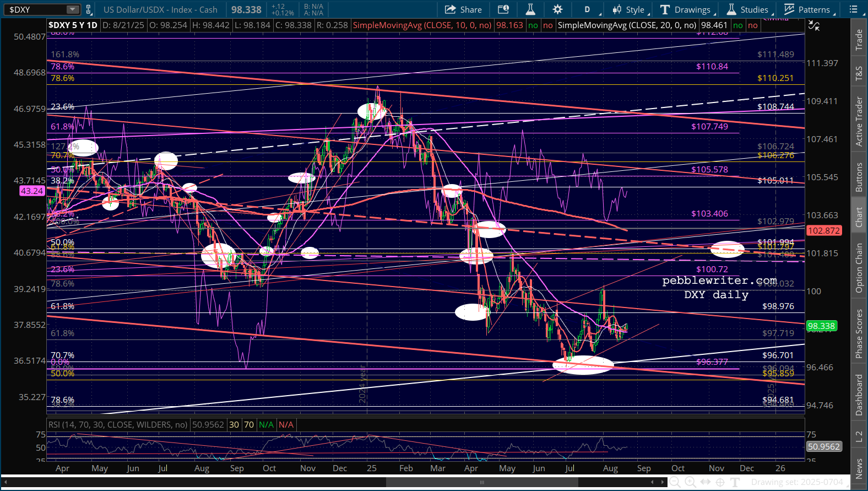
Task: Click the zoom out magnifier icon
Action: point(675,482)
